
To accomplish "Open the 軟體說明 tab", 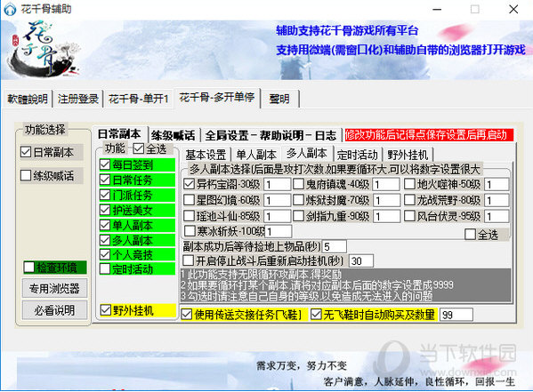I will point(28,99).
